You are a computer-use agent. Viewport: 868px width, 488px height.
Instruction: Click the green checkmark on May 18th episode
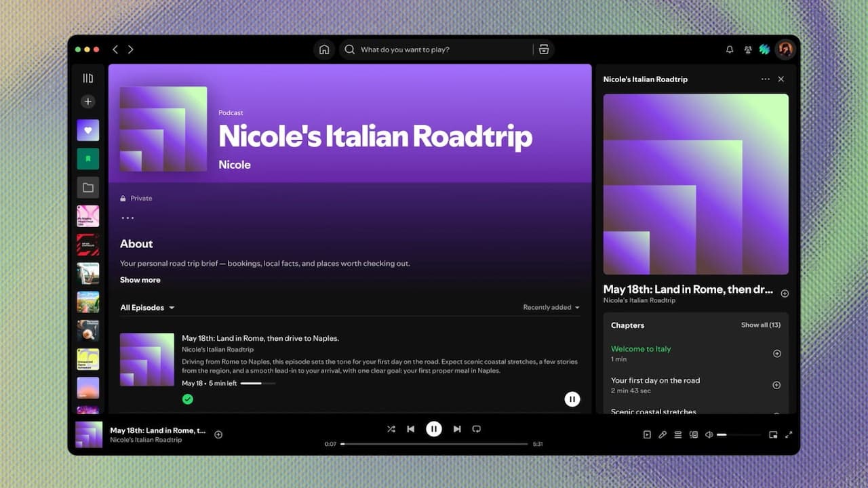pyautogui.click(x=188, y=399)
